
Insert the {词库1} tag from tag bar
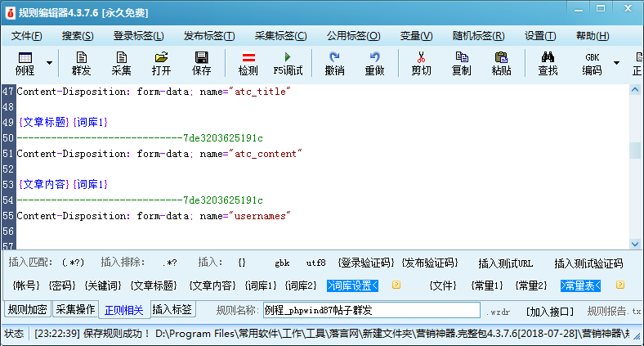(261, 285)
